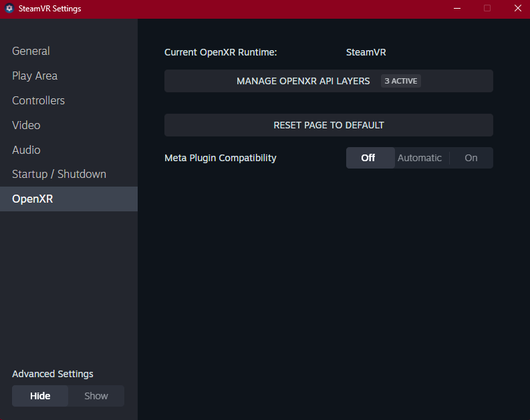Minimize the SteamVR Settings window
Viewport: 530px width, 420px height.
457,9
